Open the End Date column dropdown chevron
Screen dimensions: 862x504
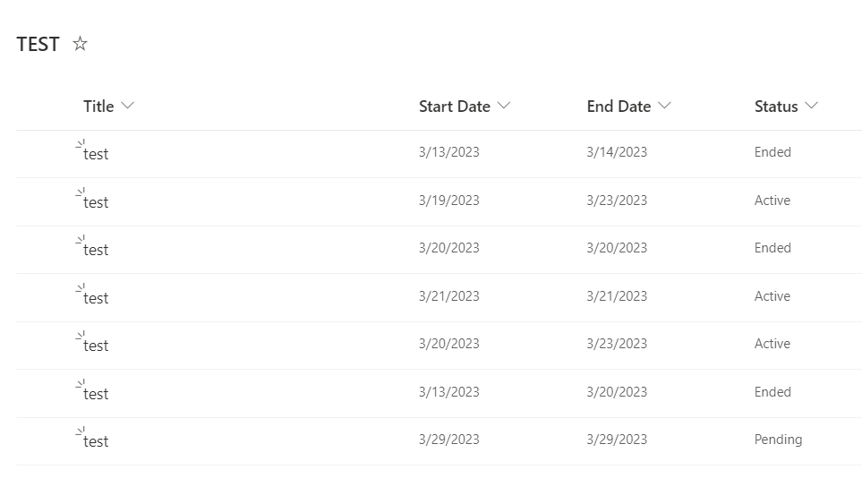click(664, 106)
